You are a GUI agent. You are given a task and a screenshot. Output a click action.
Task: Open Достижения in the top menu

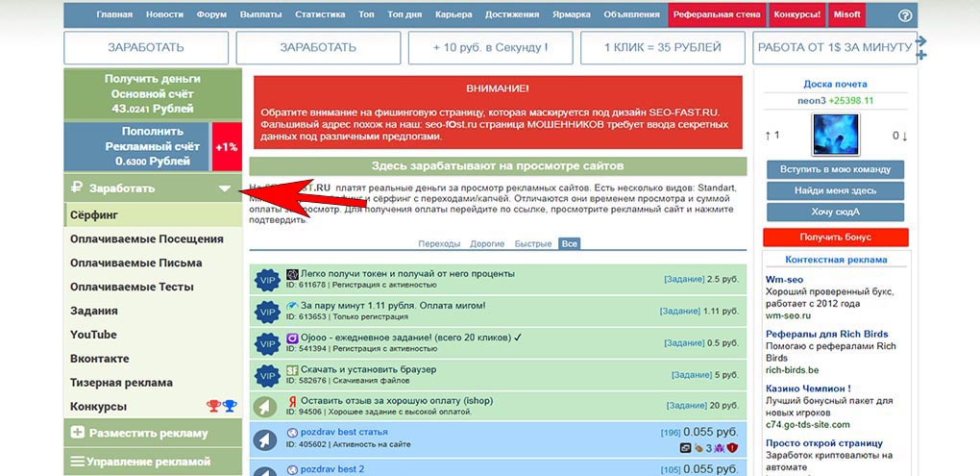(x=512, y=14)
